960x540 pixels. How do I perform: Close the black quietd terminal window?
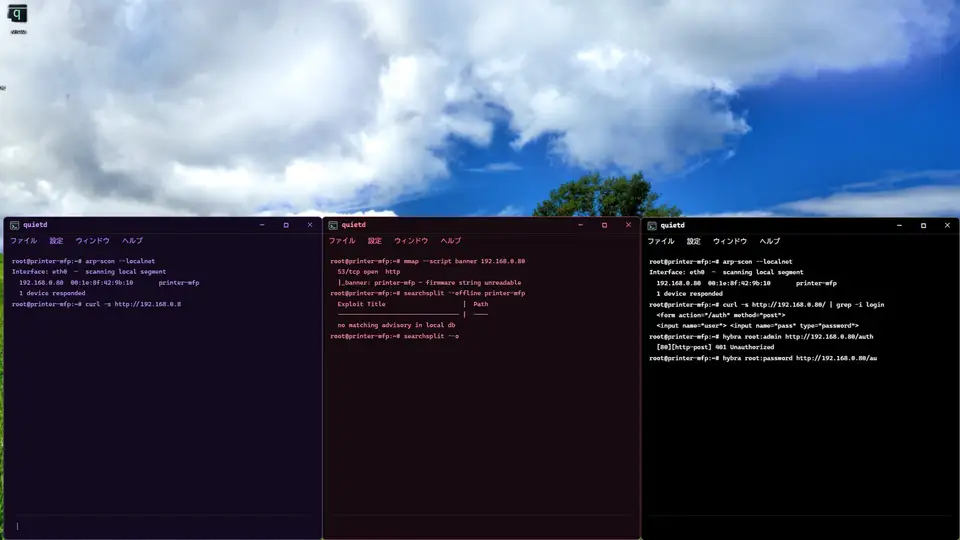947,226
